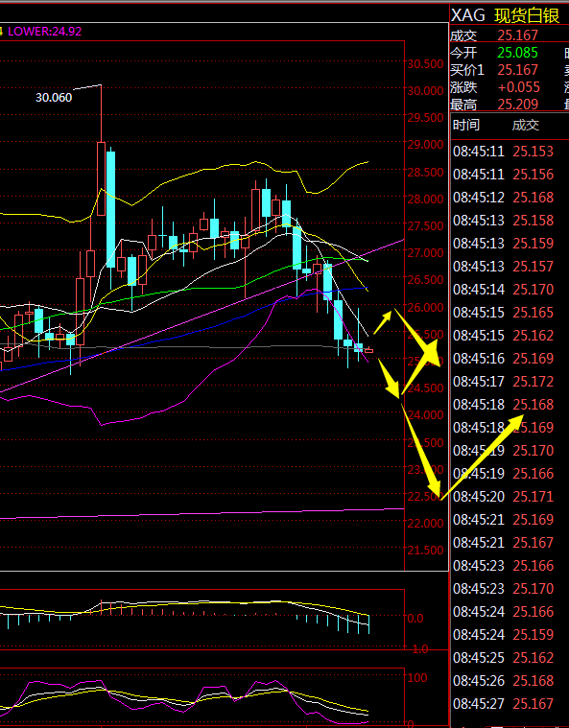The height and width of the screenshot is (728, 569).
Task: Click the XAG symbol code in the header
Action: (467, 15)
